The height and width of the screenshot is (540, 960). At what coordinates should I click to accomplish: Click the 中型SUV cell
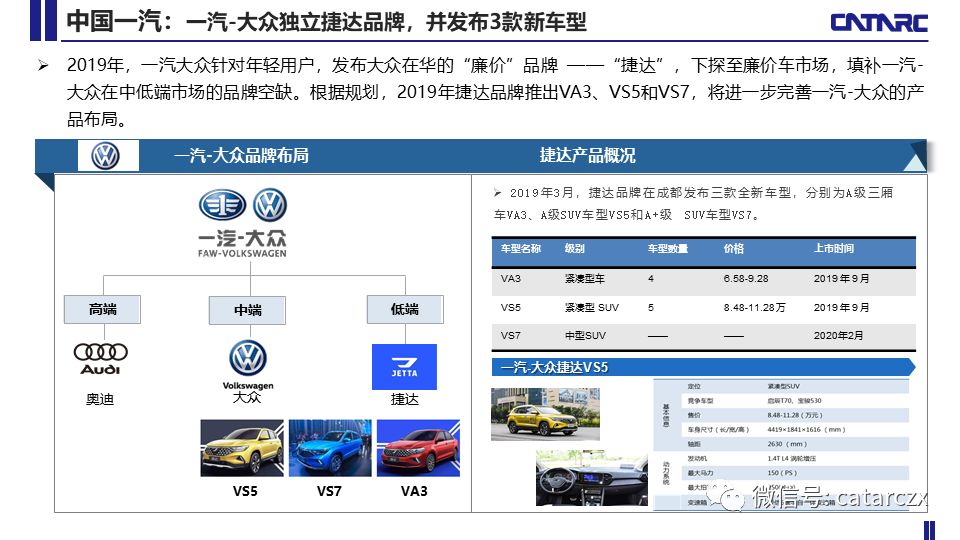pos(585,336)
